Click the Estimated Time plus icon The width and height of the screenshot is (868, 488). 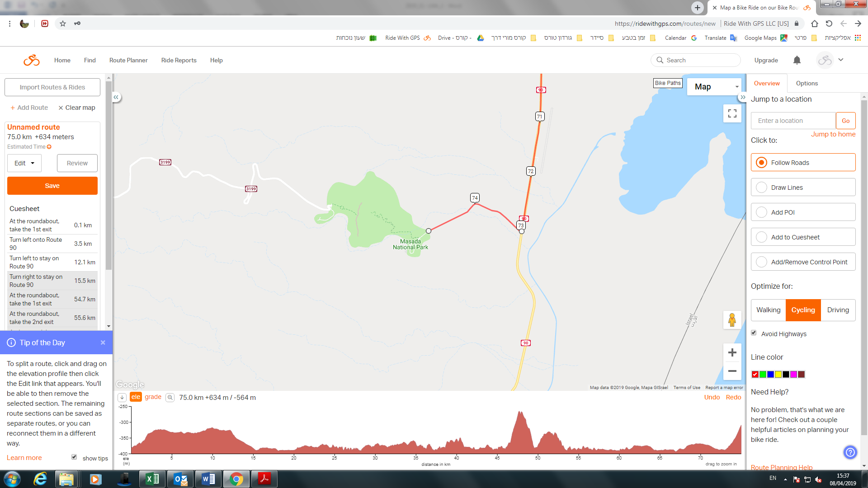[49, 147]
